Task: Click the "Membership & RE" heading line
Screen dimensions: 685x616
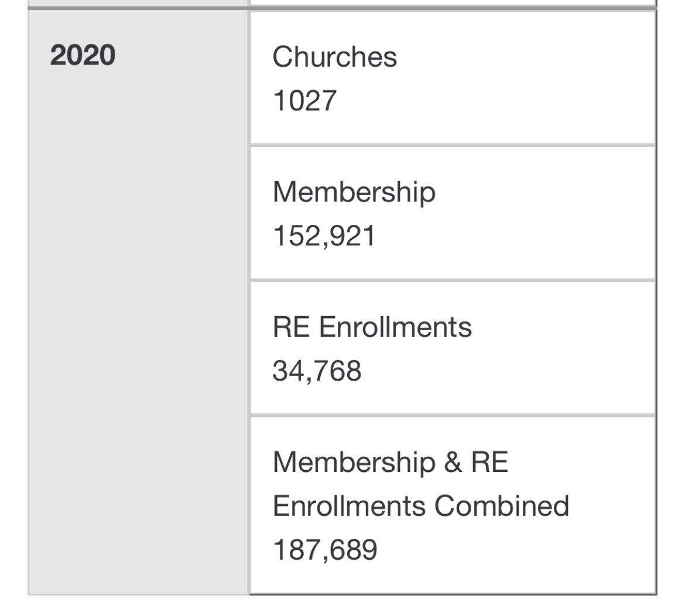Action: (x=390, y=462)
